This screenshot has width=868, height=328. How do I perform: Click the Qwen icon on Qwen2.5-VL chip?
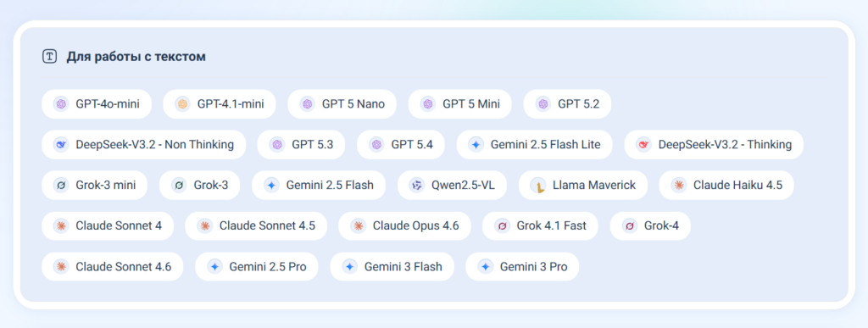tap(416, 186)
